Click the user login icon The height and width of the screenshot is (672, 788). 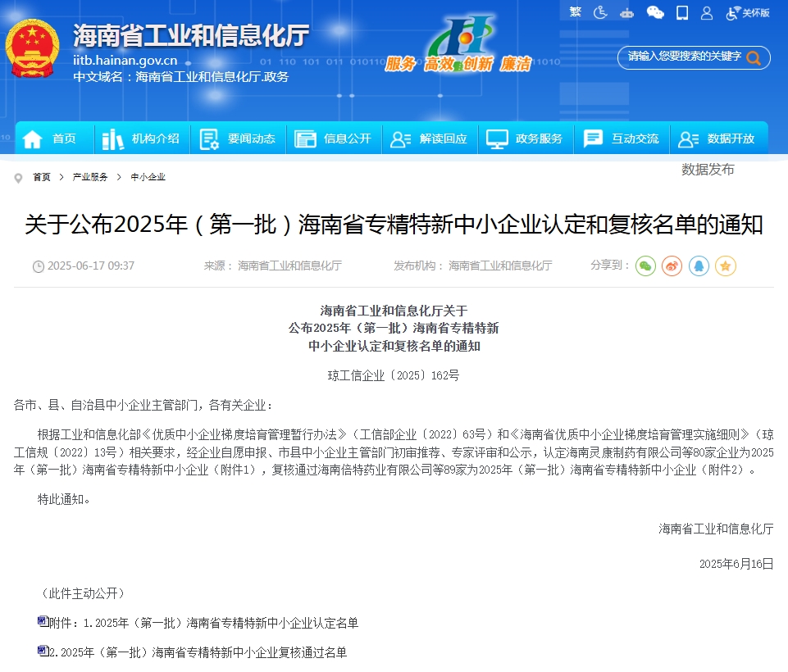[706, 12]
